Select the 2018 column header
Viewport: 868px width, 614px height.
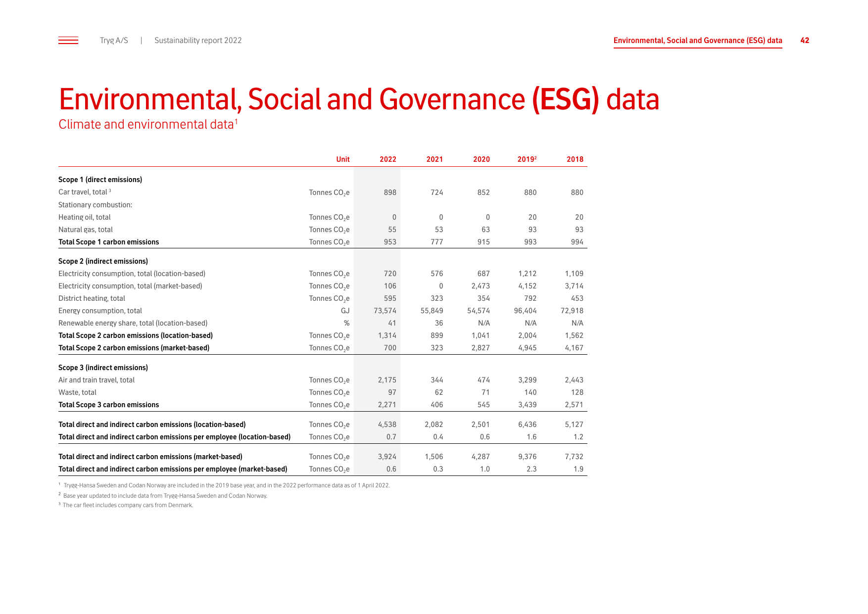575,159
